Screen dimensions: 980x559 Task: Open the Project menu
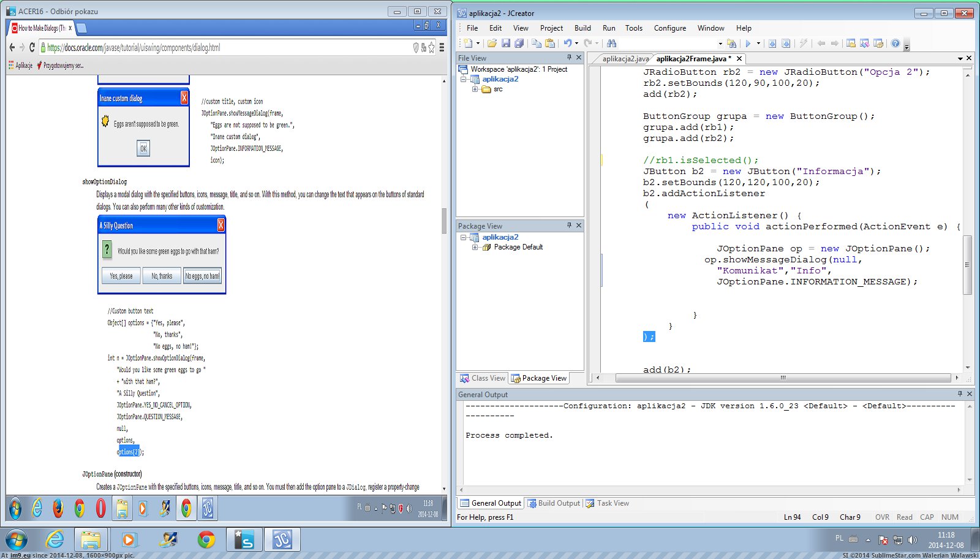(x=551, y=28)
